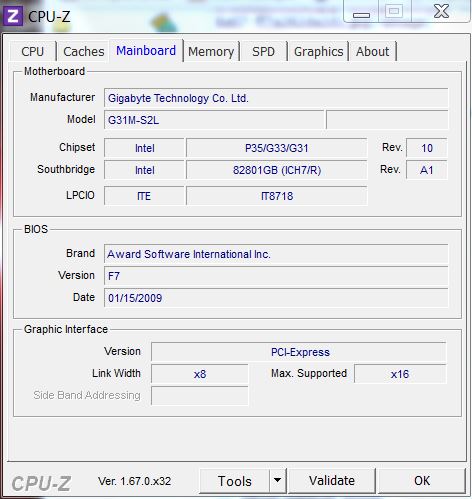
Task: Click the Graphic Interface Version PCI-Express field
Action: (299, 352)
